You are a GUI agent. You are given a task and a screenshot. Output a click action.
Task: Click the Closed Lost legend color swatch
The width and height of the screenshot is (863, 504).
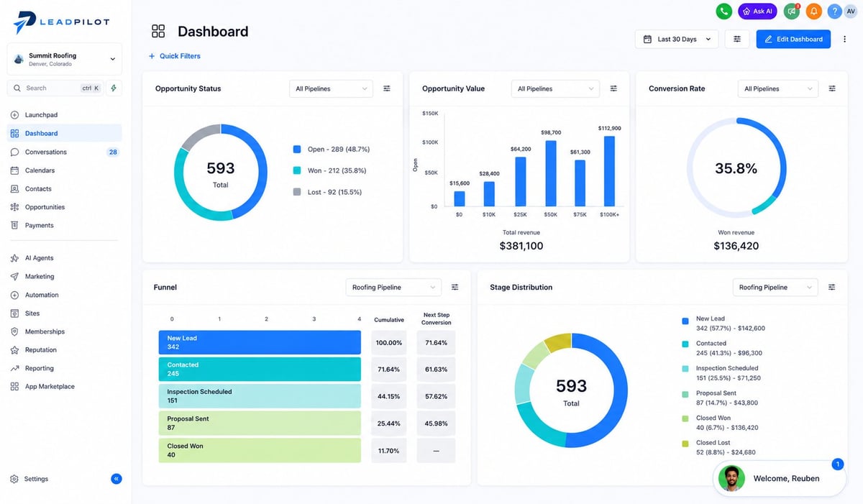pyautogui.click(x=685, y=444)
